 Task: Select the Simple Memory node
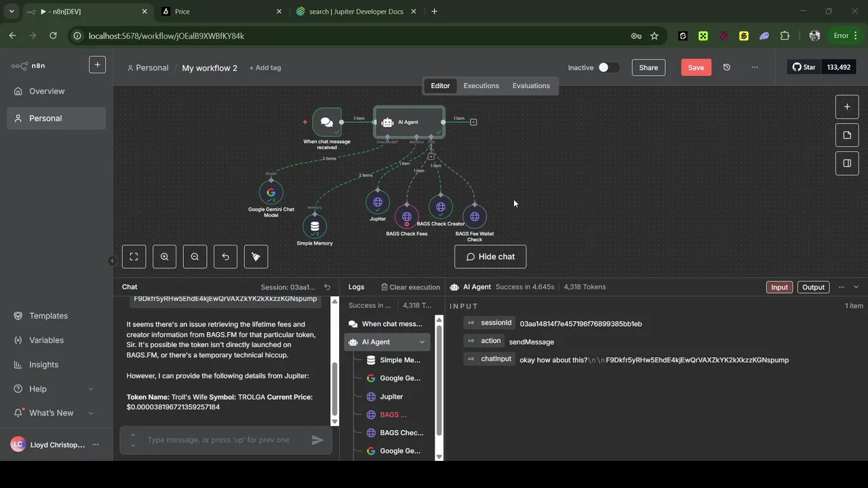coord(315,226)
